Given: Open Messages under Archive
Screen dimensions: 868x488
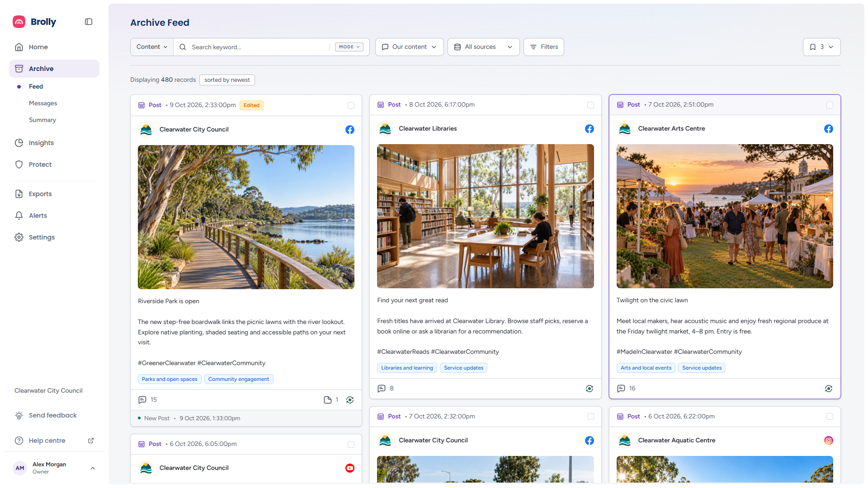Looking at the screenshot, I should point(43,103).
